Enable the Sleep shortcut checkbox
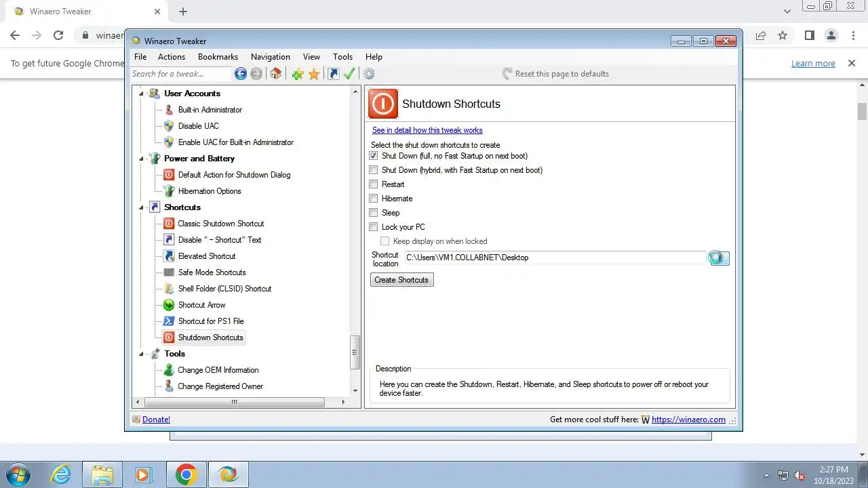The width and height of the screenshot is (868, 488). 373,213
